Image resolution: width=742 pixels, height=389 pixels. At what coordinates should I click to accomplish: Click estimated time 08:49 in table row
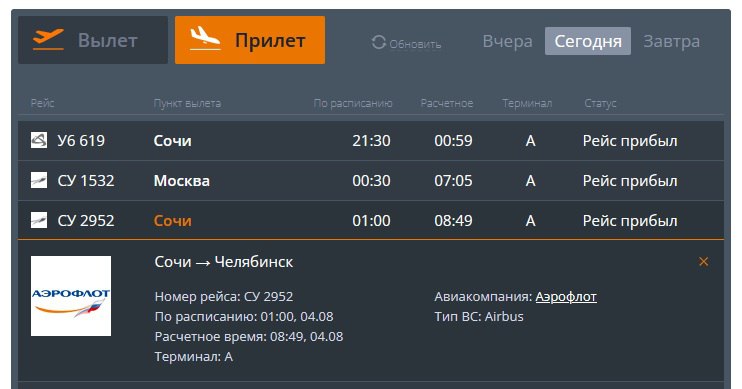tap(453, 221)
